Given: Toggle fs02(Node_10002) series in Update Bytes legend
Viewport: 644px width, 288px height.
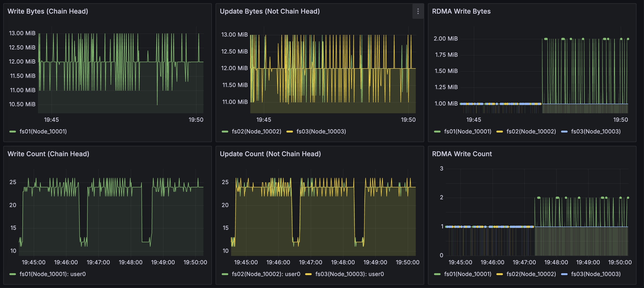Looking at the screenshot, I should click(257, 131).
